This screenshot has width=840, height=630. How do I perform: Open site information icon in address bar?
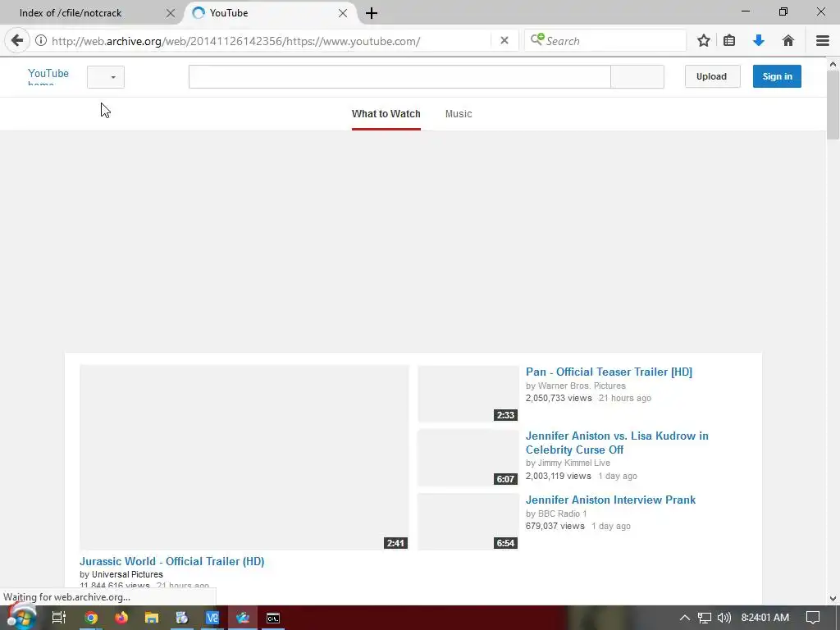coord(41,41)
